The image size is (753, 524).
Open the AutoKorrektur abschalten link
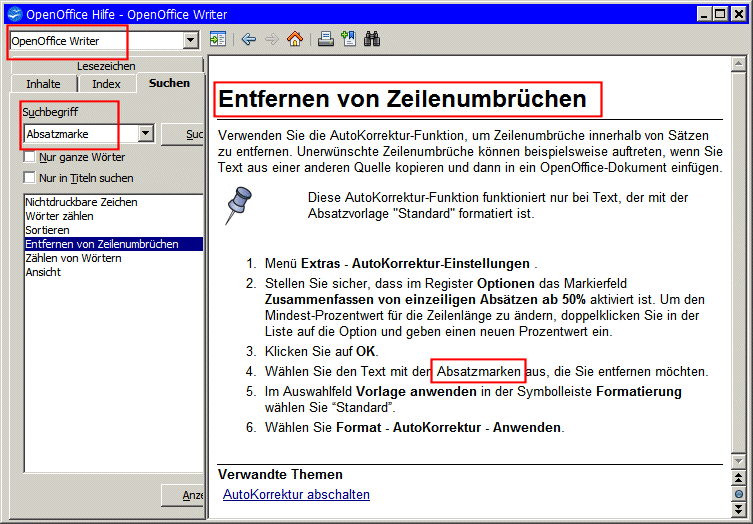point(296,494)
